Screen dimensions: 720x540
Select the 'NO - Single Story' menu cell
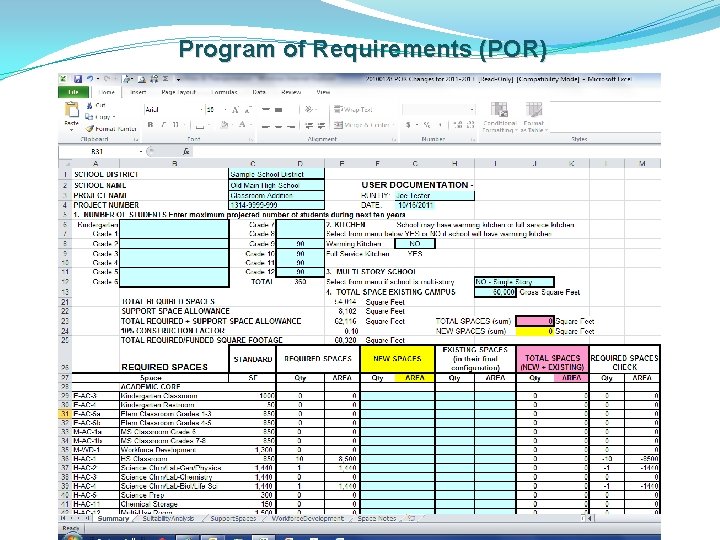pos(514,282)
